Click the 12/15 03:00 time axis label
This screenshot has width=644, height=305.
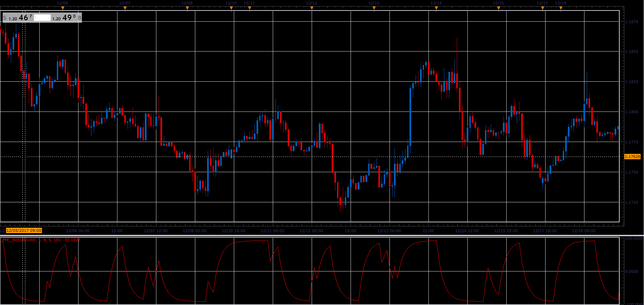(506, 231)
